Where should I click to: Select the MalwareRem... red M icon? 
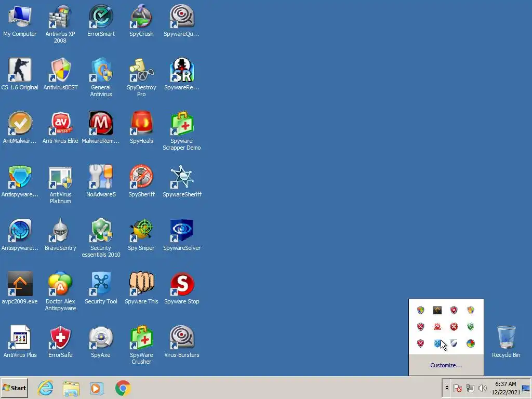click(x=101, y=128)
